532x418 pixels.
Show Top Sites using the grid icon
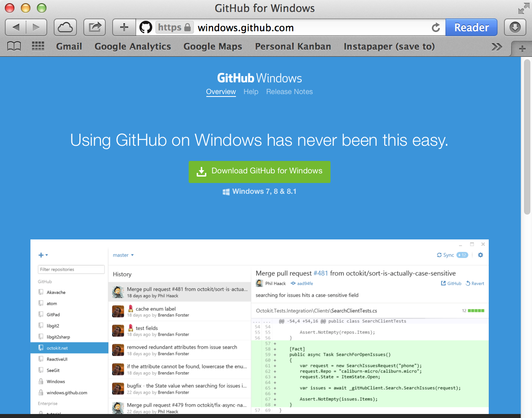point(38,46)
